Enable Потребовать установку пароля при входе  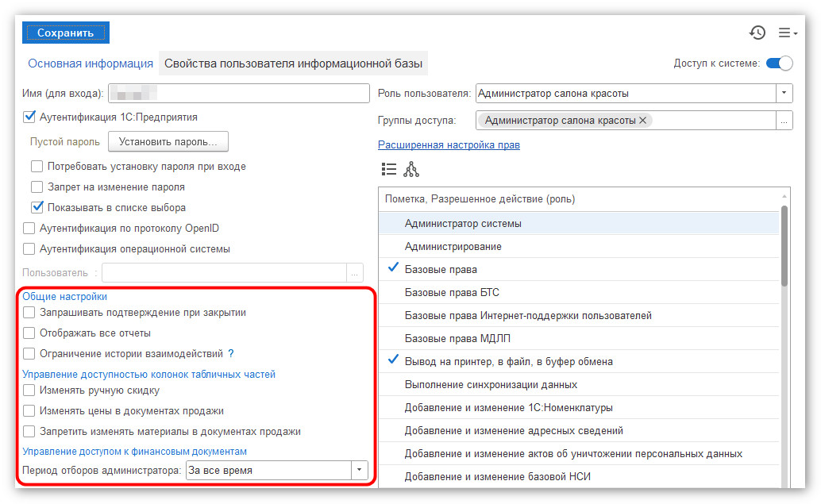(37, 167)
